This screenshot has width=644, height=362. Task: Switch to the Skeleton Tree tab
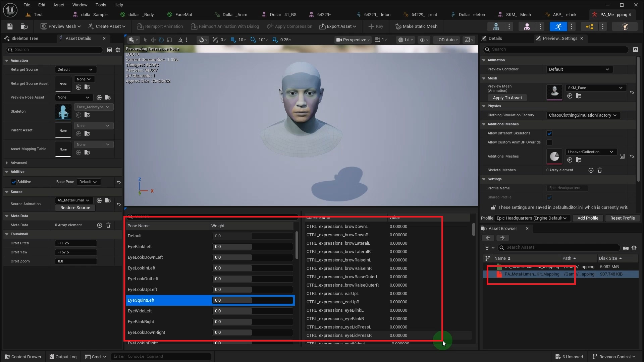point(25,38)
